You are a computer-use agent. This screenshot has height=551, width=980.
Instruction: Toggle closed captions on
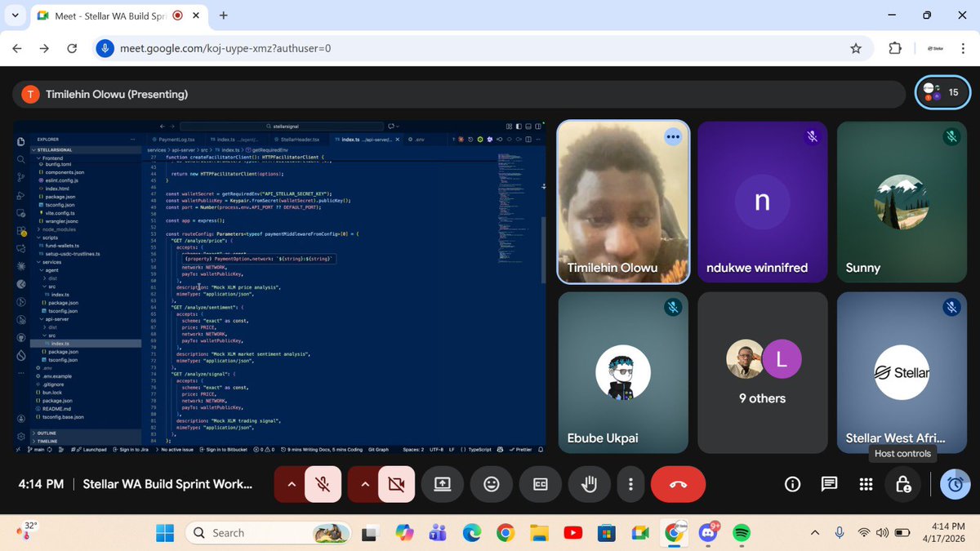tap(540, 484)
